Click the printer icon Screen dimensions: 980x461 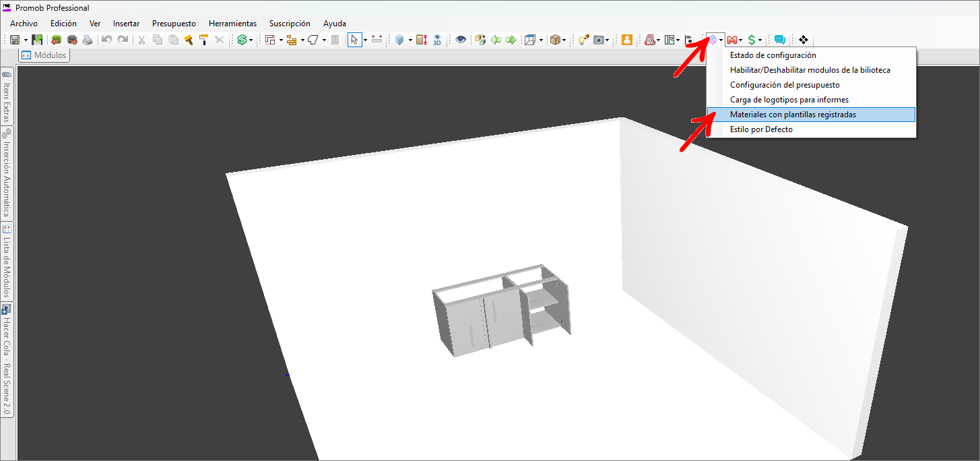[87, 40]
